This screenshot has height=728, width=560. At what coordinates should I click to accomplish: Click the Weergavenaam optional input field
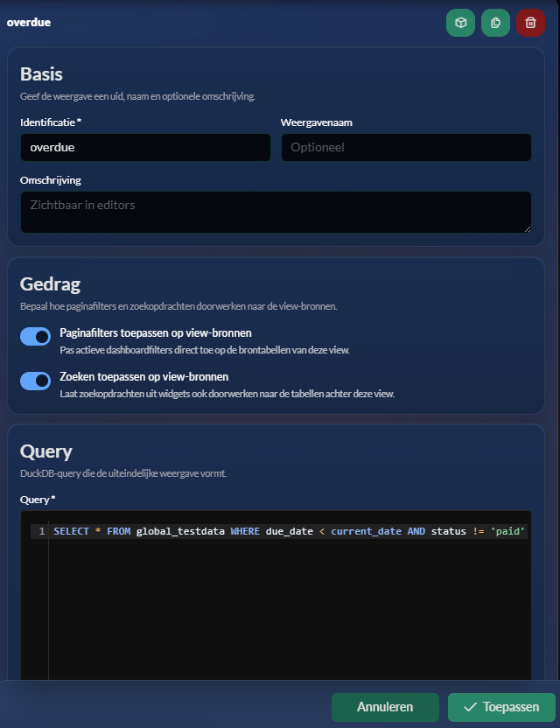(x=406, y=147)
